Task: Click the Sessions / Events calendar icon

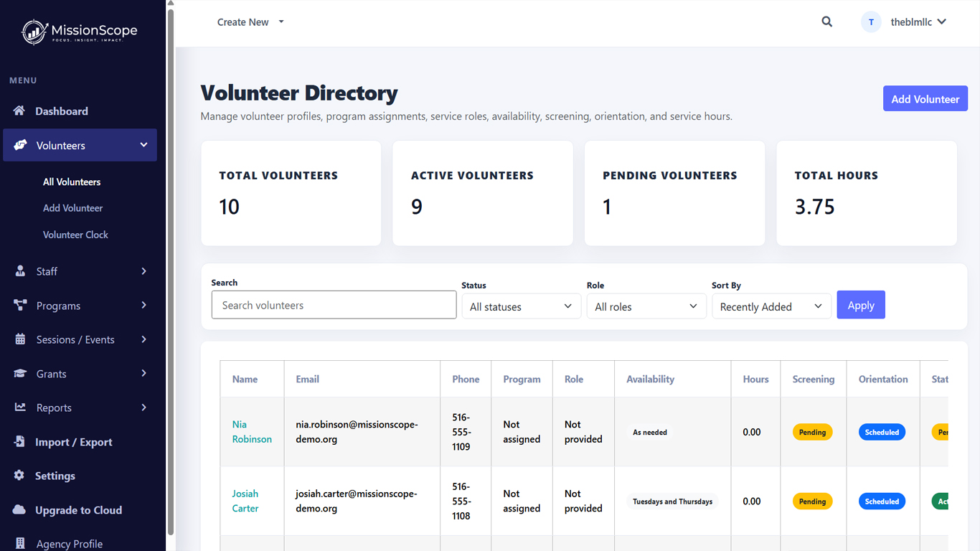Action: pyautogui.click(x=20, y=339)
